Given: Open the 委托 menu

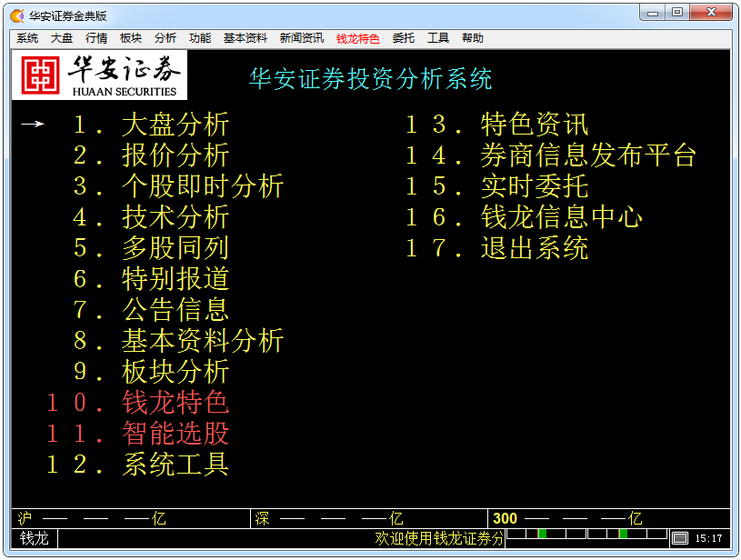Looking at the screenshot, I should (x=403, y=38).
